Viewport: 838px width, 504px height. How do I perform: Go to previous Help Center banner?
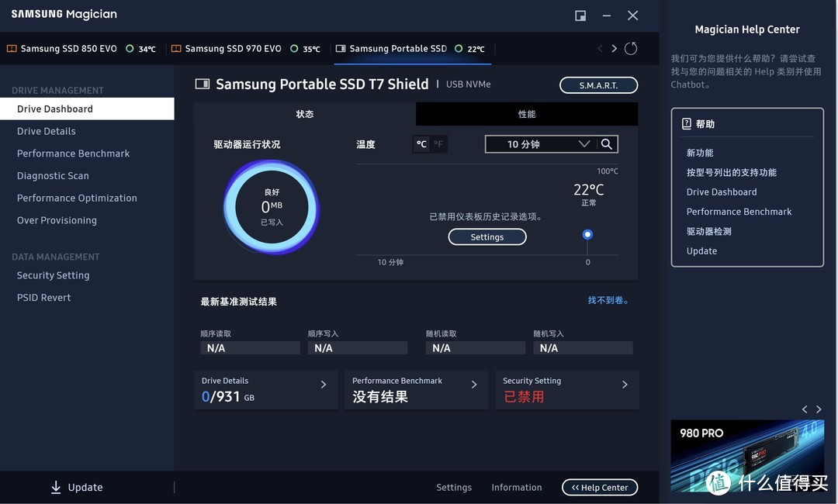tap(805, 409)
